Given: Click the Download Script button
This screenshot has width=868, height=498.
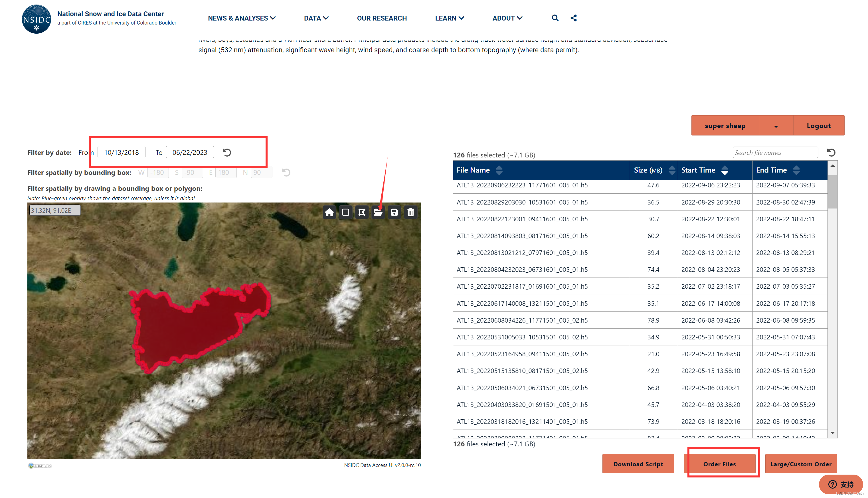Looking at the screenshot, I should point(638,464).
